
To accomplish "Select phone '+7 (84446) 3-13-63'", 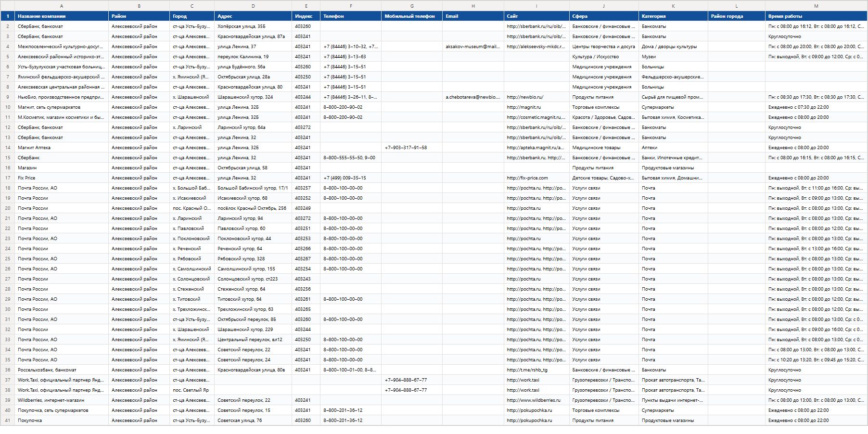I will pos(351,57).
